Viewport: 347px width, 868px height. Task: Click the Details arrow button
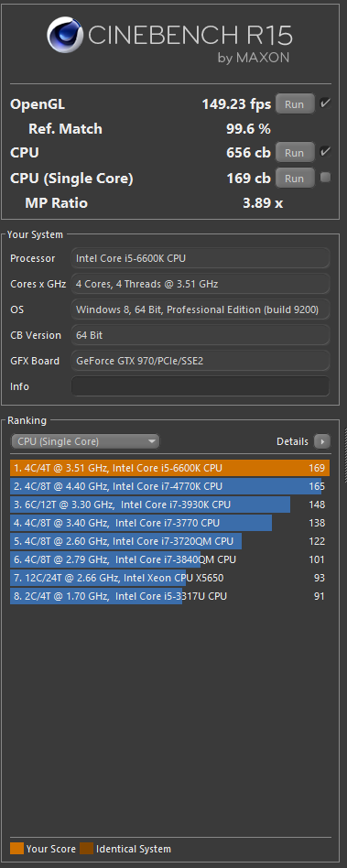pyautogui.click(x=322, y=441)
